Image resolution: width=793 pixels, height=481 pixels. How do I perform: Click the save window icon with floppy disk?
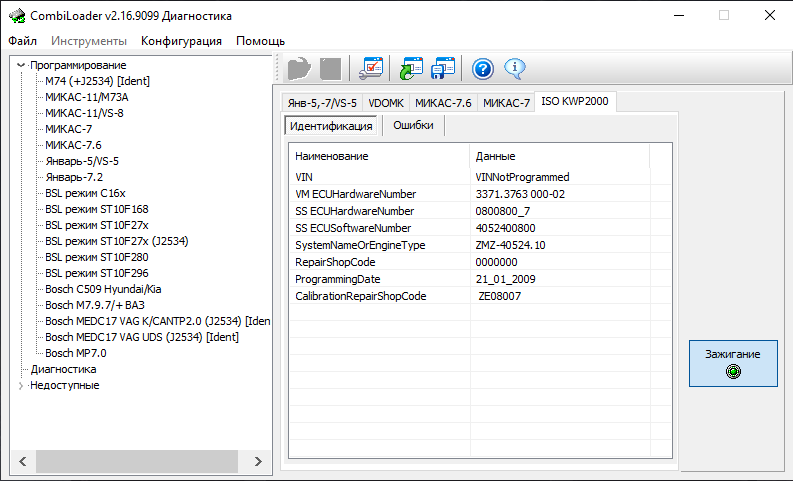pos(443,68)
